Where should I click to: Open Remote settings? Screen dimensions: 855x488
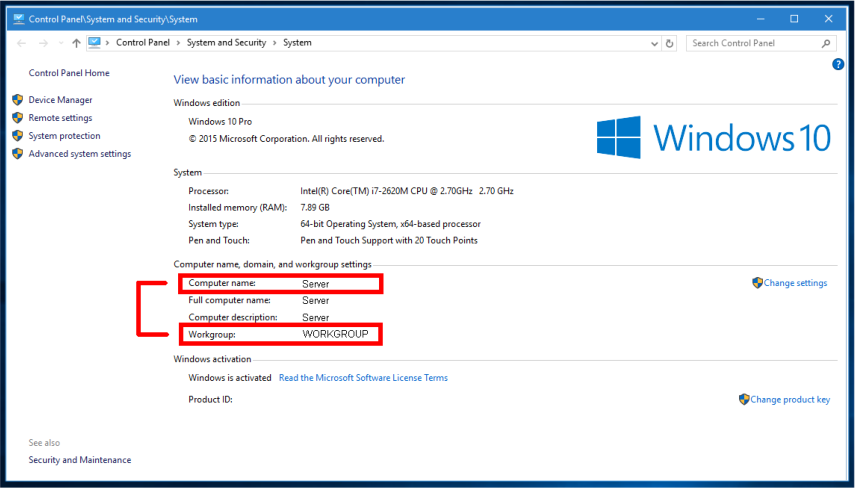(61, 118)
